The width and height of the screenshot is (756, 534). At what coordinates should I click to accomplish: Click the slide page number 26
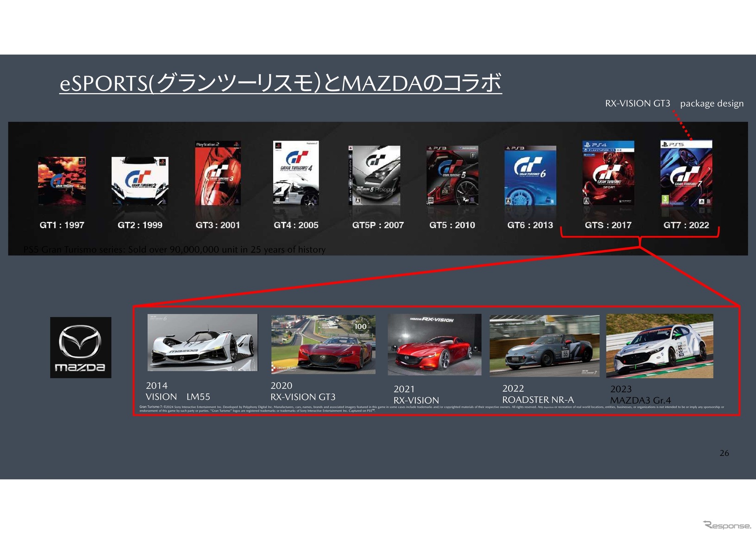[x=724, y=453]
